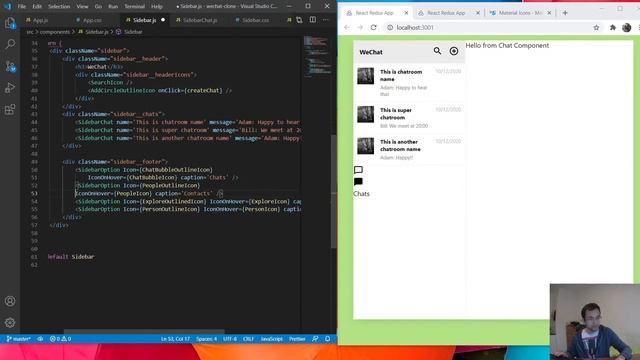The image size is (640, 360).
Task: Click the Prettier status bar item
Action: click(297, 339)
